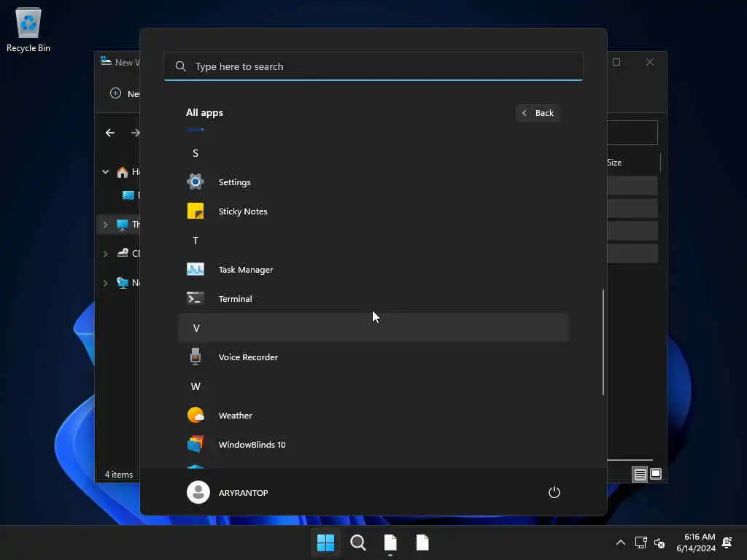Image resolution: width=747 pixels, height=560 pixels.
Task: Switch Explorer to large icons view
Action: (656, 474)
